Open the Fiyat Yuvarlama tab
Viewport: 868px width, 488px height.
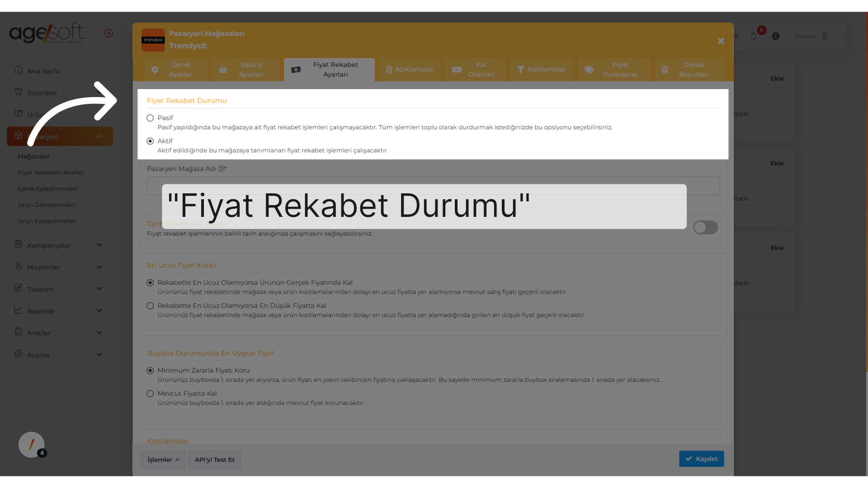tap(614, 70)
